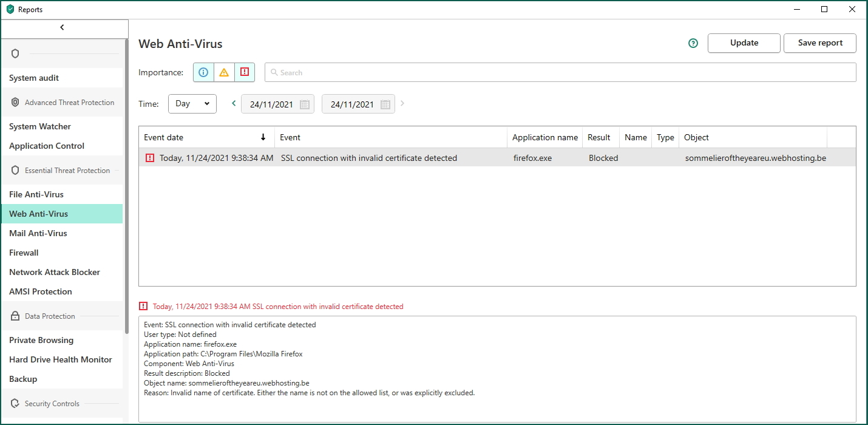
Task: Click in the Search input field
Action: coord(558,72)
